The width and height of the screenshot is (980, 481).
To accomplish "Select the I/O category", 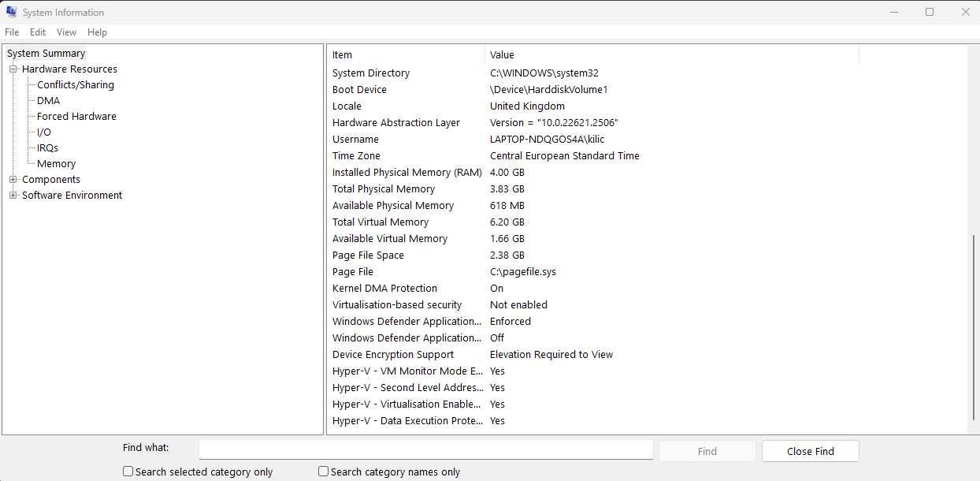I will [44, 132].
